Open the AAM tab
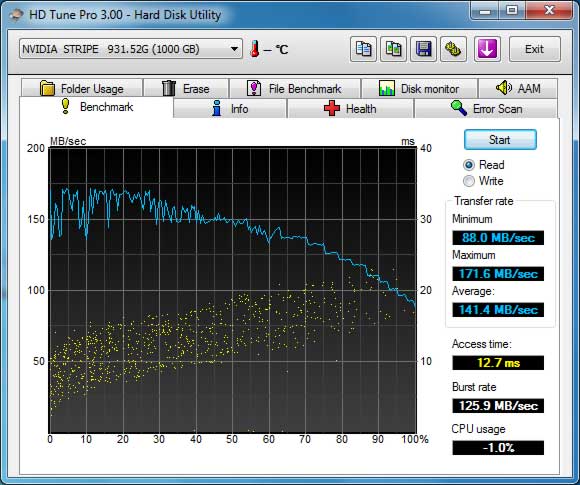This screenshot has height=485, width=580. (x=518, y=88)
